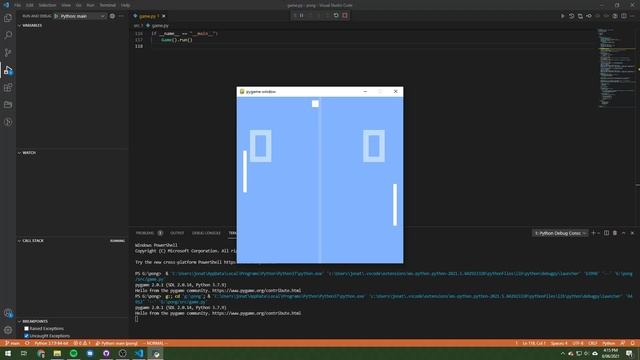Open the Edit menu
This screenshot has height=360, width=640.
coord(30,5)
